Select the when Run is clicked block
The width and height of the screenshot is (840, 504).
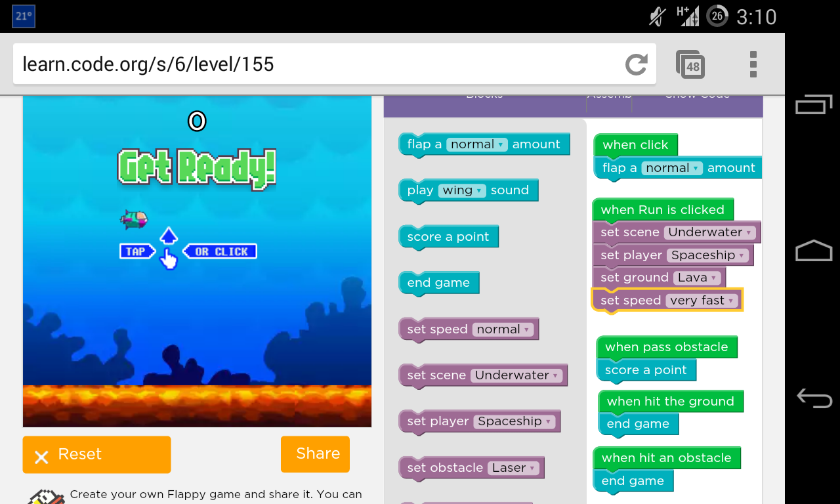coord(663,210)
